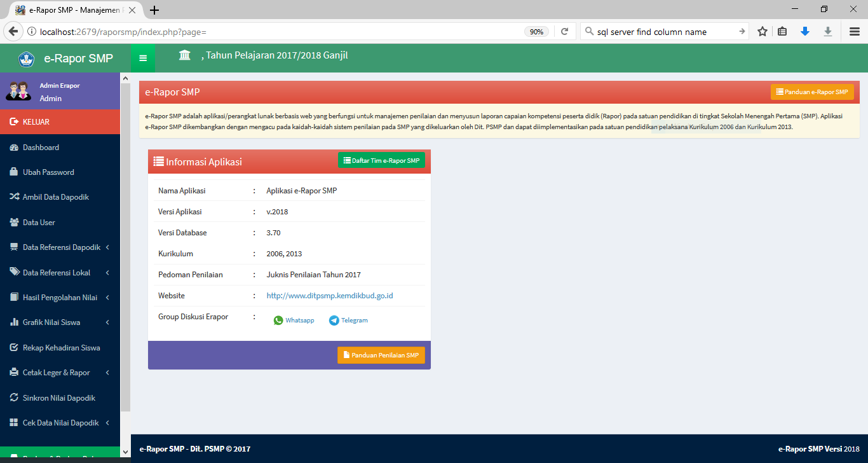
Task: Click the 90% zoom level indicator
Action: [537, 32]
